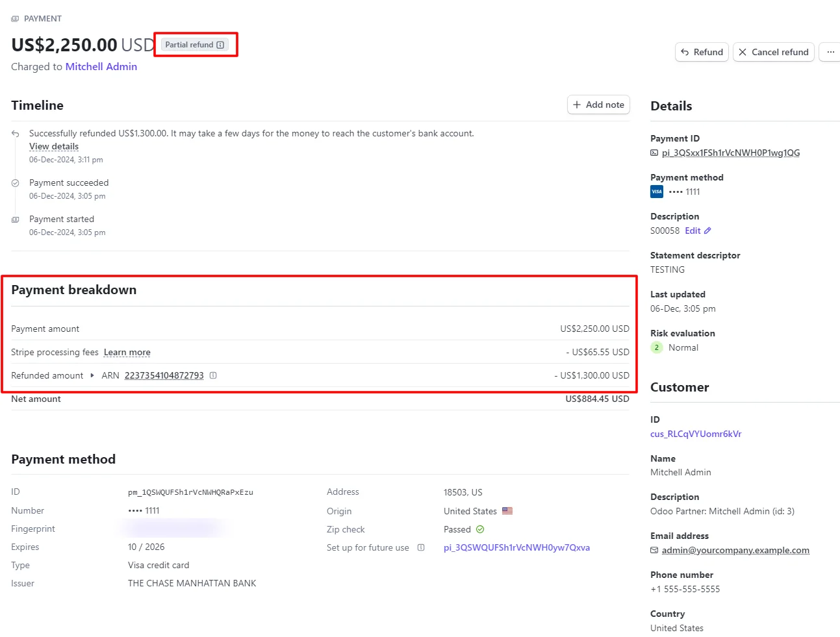Click the Zip check passed checkmark icon
The width and height of the screenshot is (840, 637).
coord(480,529)
